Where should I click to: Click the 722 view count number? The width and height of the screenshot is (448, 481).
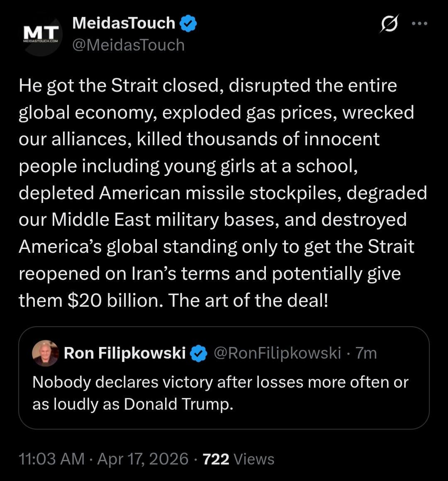[216, 459]
